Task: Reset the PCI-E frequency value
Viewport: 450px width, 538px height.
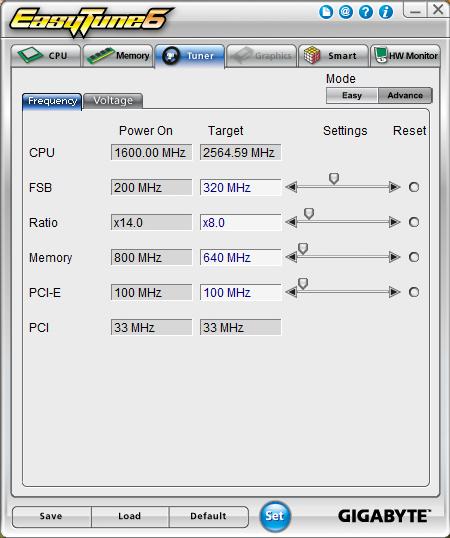Action: point(414,292)
